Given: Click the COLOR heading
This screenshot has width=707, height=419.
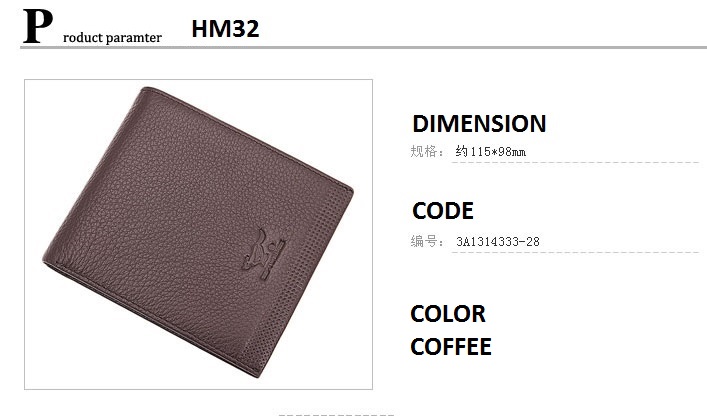Looking at the screenshot, I should point(448,313).
